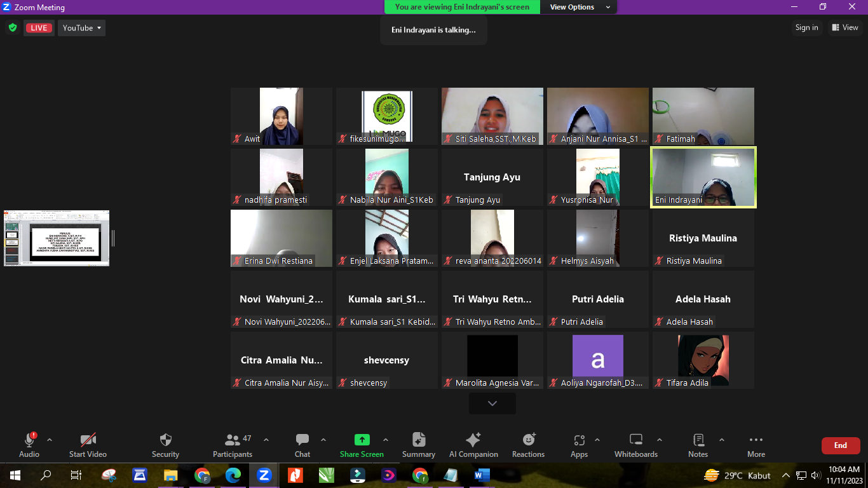Image resolution: width=868 pixels, height=488 pixels.
Task: Open the Whiteboards tool
Action: click(x=636, y=445)
